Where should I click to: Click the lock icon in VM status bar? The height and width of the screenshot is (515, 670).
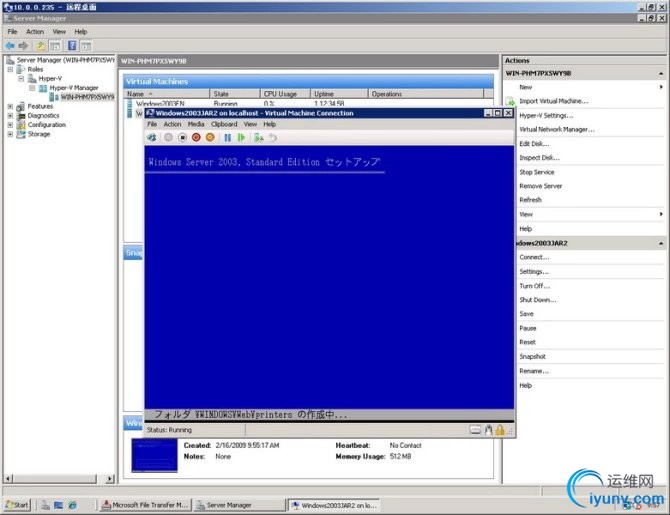[500, 430]
